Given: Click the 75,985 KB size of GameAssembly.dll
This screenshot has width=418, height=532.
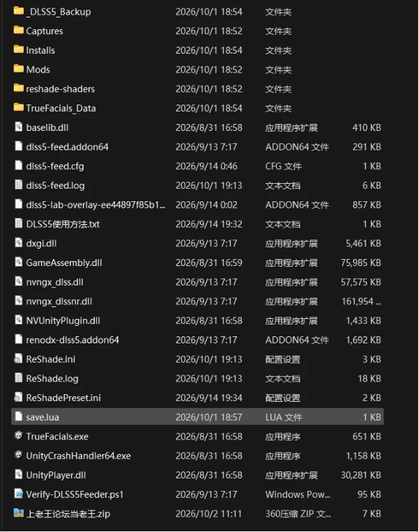Looking at the screenshot, I should click(361, 263).
